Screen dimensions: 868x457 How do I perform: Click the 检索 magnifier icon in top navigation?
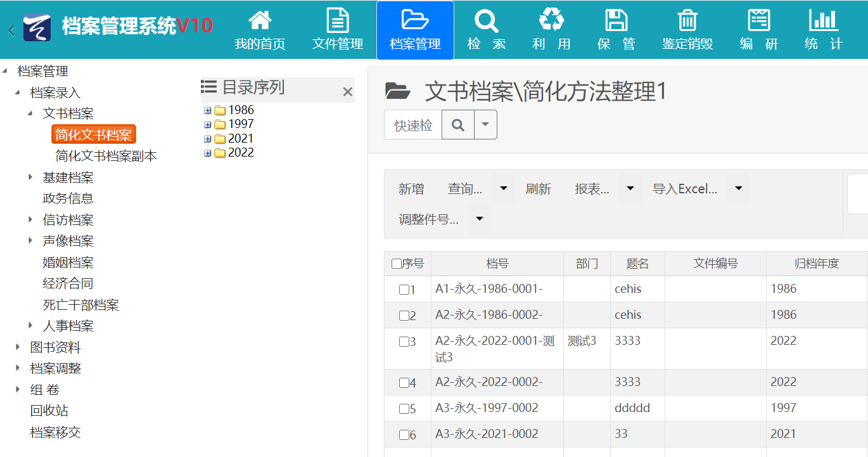[486, 21]
